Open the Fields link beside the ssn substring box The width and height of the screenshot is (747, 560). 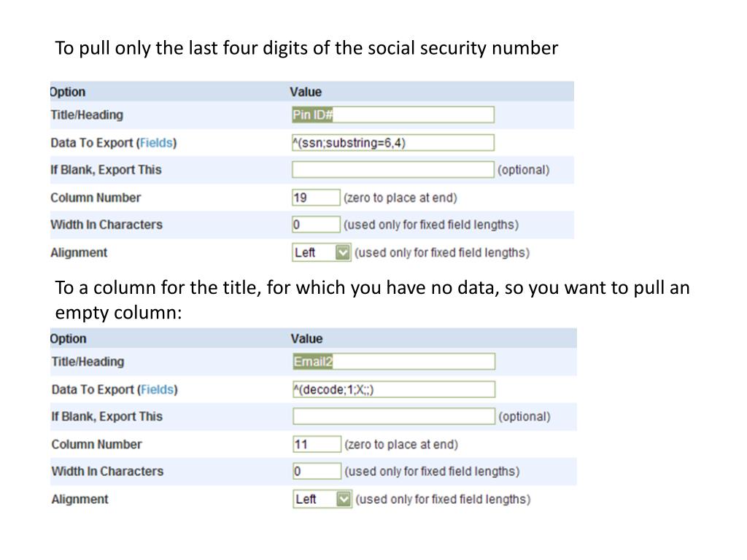click(x=156, y=143)
